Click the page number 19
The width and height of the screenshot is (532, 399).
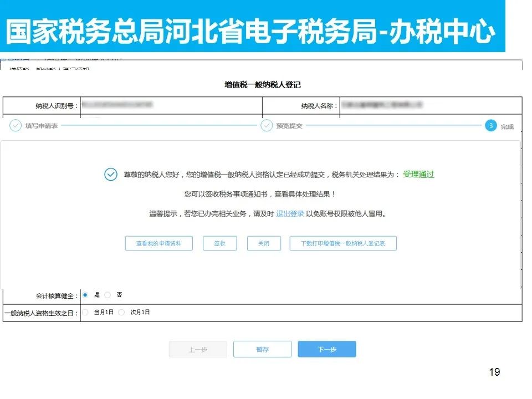coord(495,372)
